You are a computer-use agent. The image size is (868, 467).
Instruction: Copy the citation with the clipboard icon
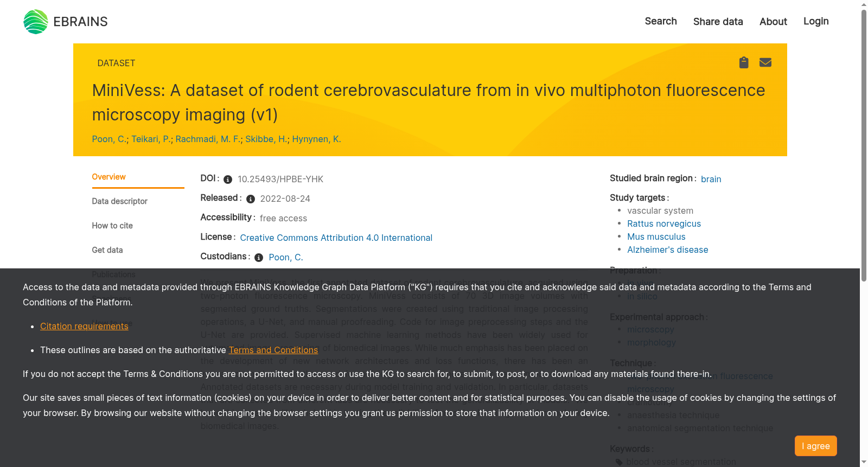pyautogui.click(x=744, y=62)
